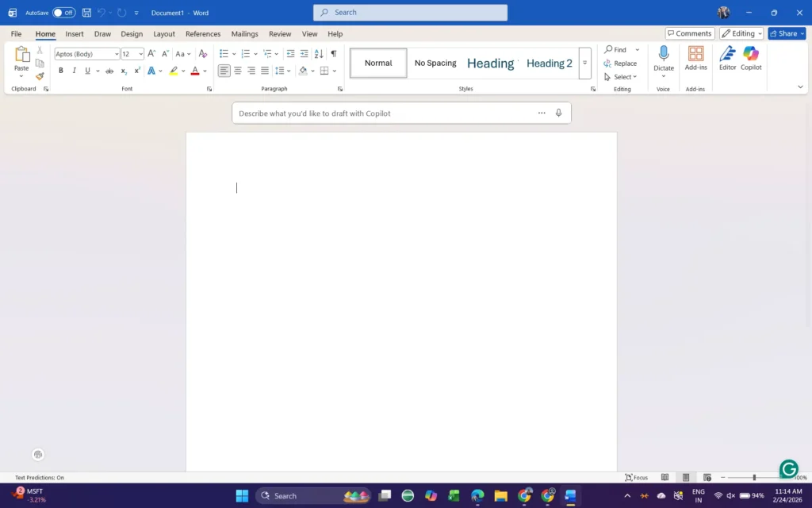Open the Editing mode dropdown

pos(741,33)
